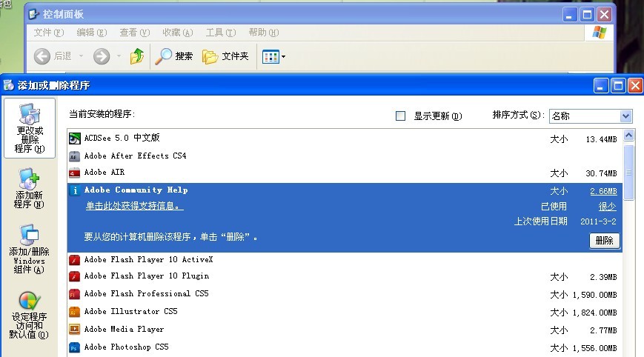644x357 pixels.
Task: Click the Adobe Illustrator CS5 icon
Action: [74, 312]
